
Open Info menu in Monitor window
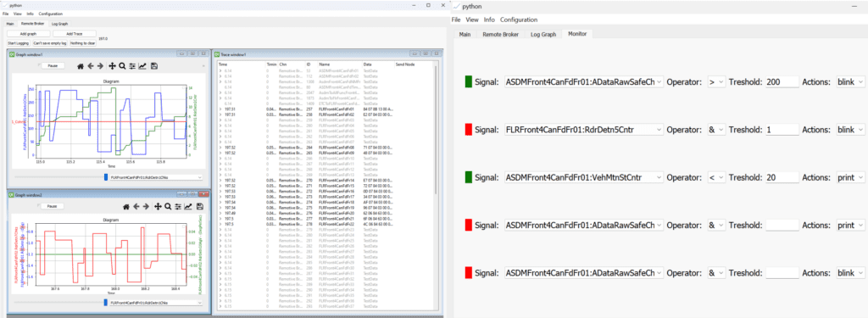click(489, 20)
